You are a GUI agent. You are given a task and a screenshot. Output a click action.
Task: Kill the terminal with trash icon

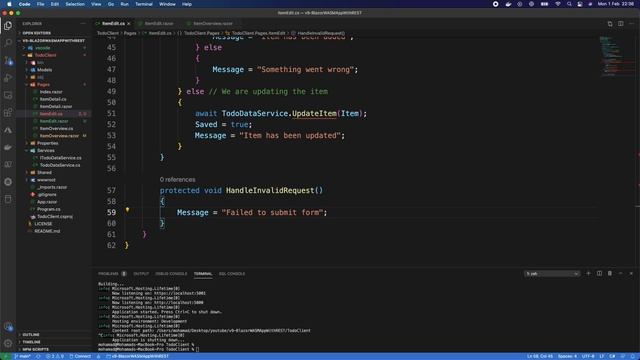tap(610, 273)
